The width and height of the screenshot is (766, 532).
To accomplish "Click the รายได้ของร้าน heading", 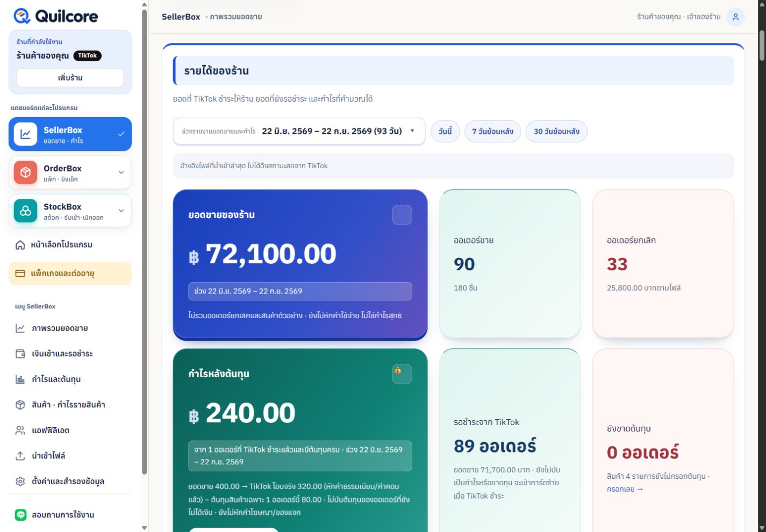I will [x=216, y=71].
